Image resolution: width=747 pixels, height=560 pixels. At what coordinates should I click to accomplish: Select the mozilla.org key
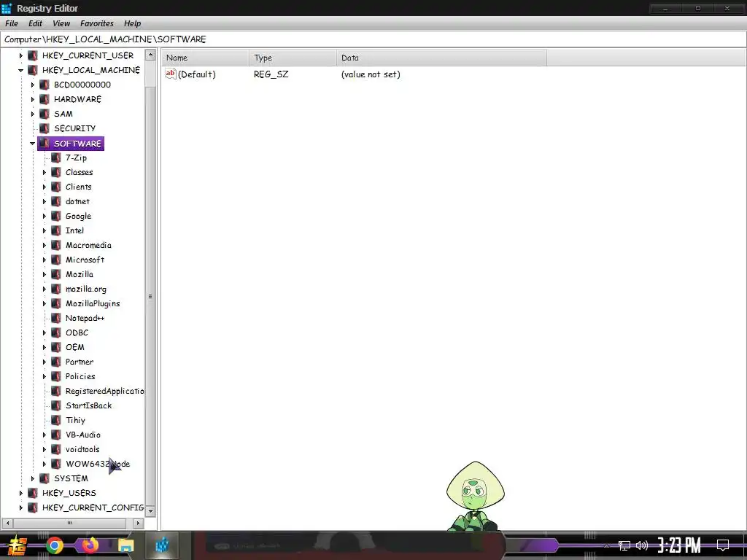coord(86,289)
